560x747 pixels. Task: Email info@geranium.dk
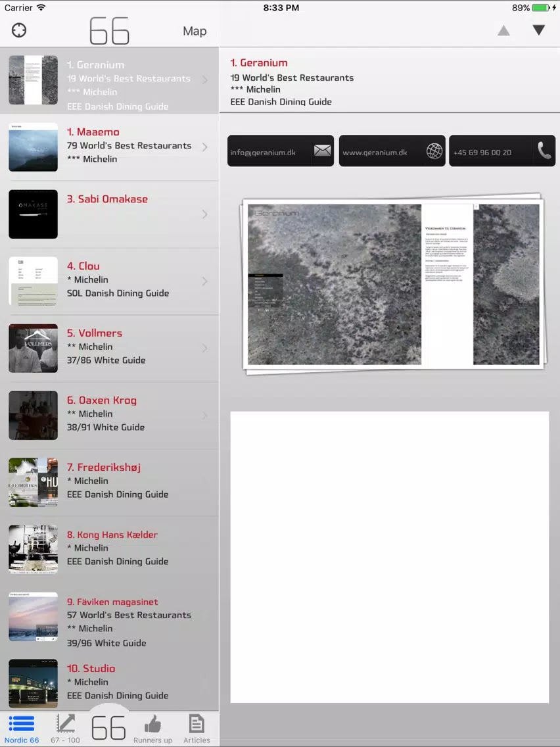click(281, 151)
